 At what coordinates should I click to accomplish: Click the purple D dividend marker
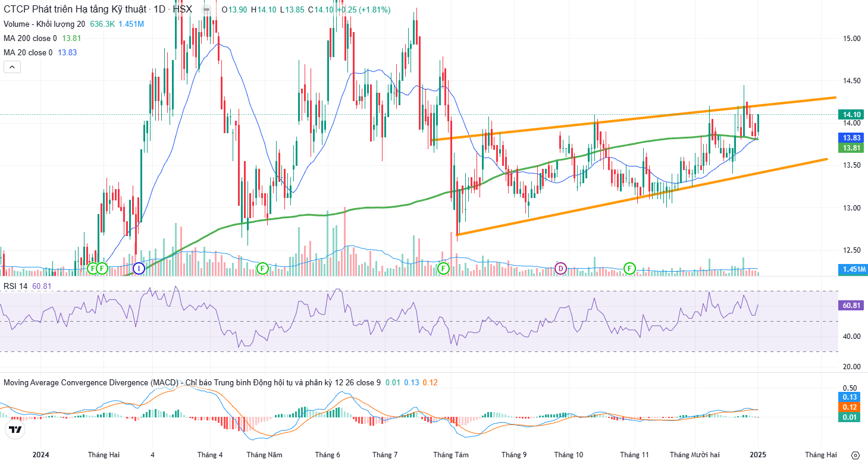(560, 269)
